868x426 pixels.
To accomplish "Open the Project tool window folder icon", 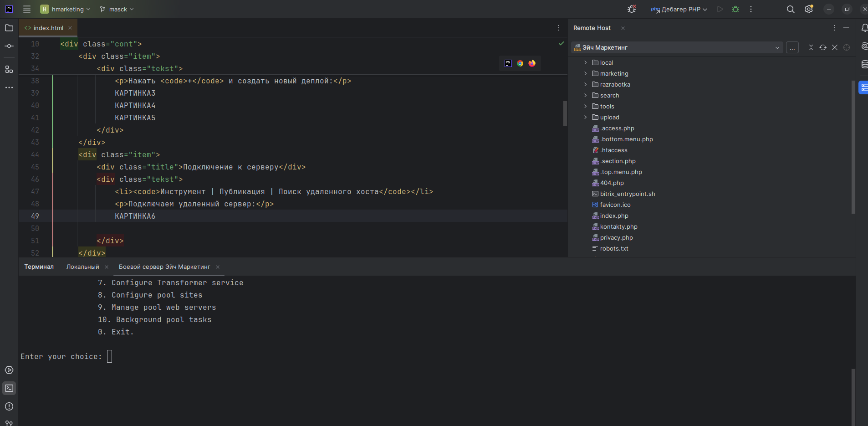I will (9, 28).
